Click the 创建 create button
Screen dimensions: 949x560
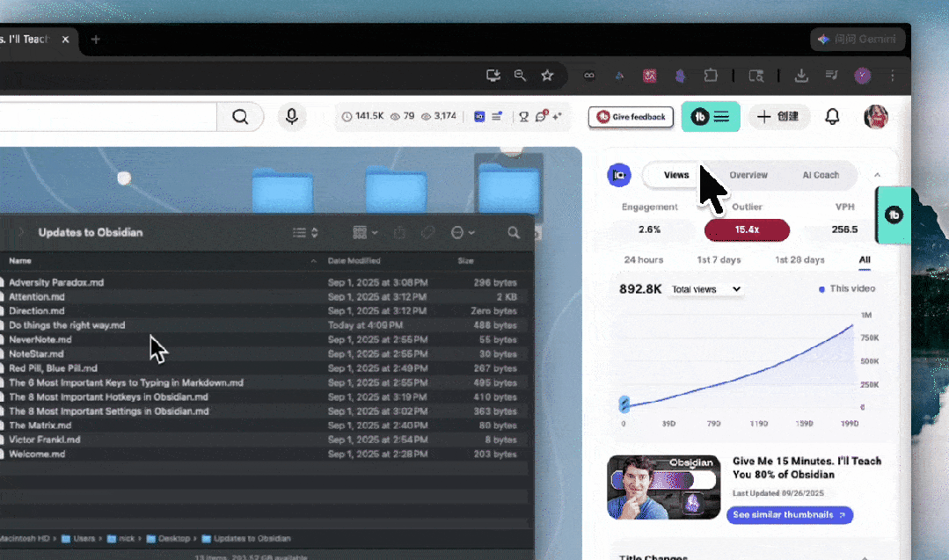pos(778,117)
